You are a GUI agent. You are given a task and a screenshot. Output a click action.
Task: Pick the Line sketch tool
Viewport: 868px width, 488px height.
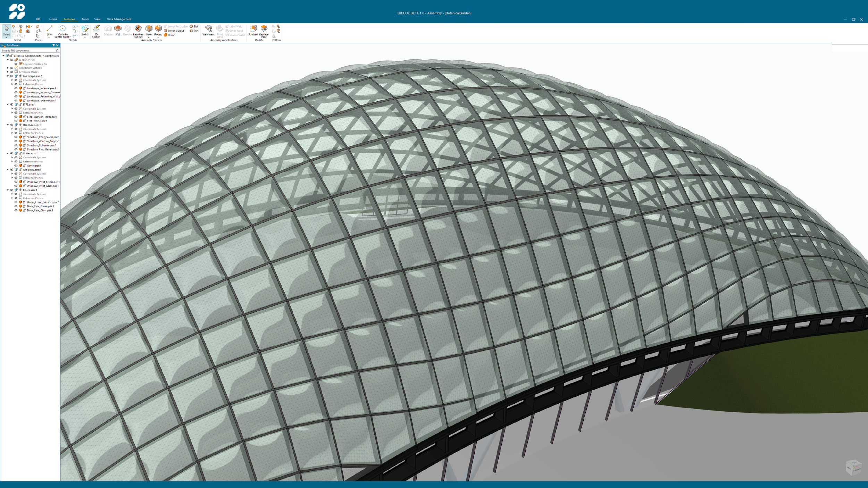click(49, 30)
